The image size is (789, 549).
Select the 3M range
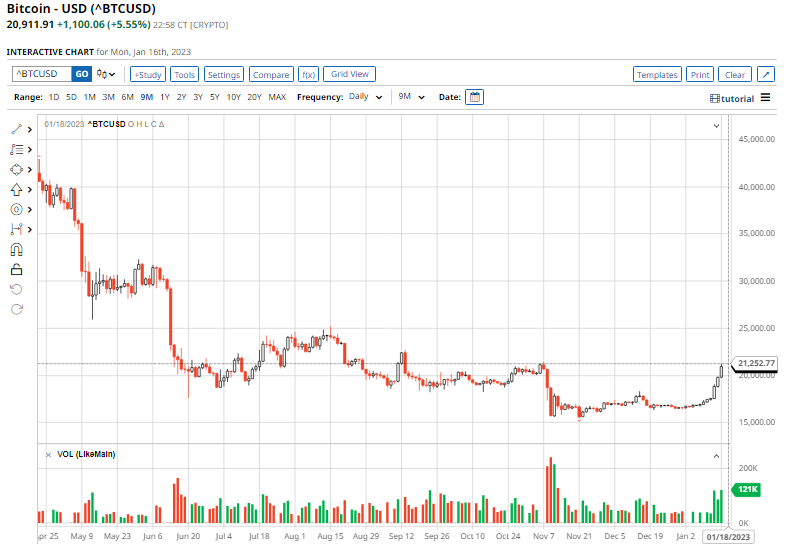108,97
